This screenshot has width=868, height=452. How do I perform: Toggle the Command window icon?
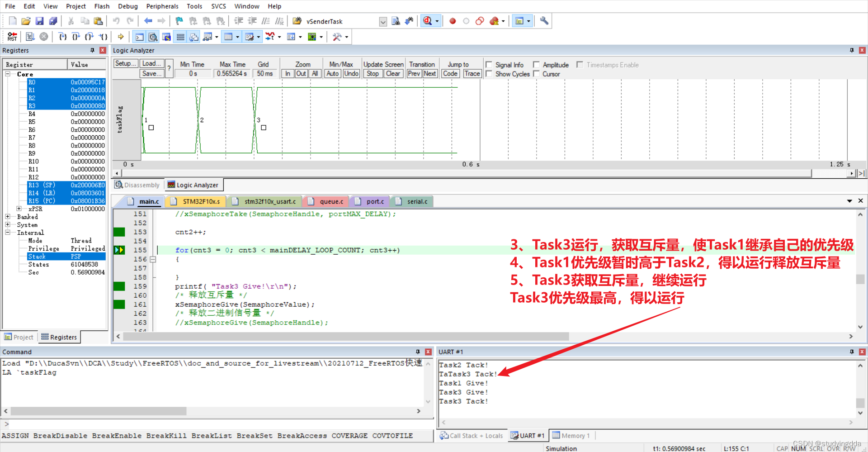point(140,37)
